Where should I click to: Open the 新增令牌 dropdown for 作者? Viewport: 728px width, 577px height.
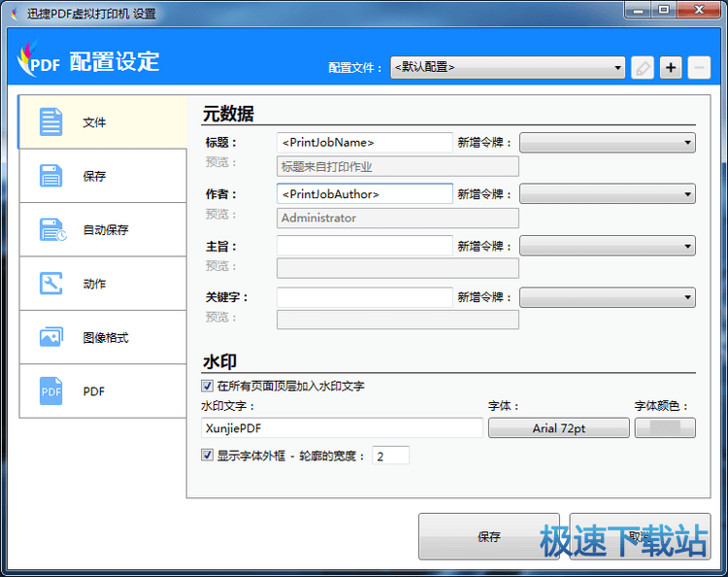click(x=608, y=194)
